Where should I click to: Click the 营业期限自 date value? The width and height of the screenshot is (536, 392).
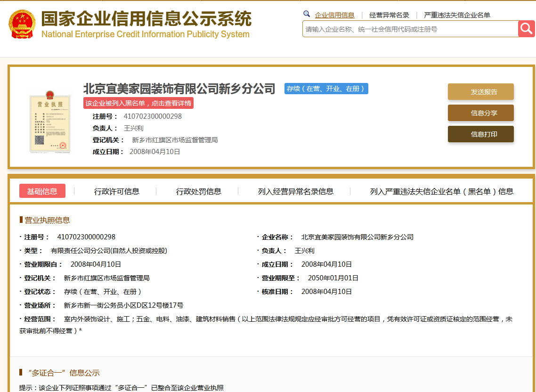tap(96, 264)
